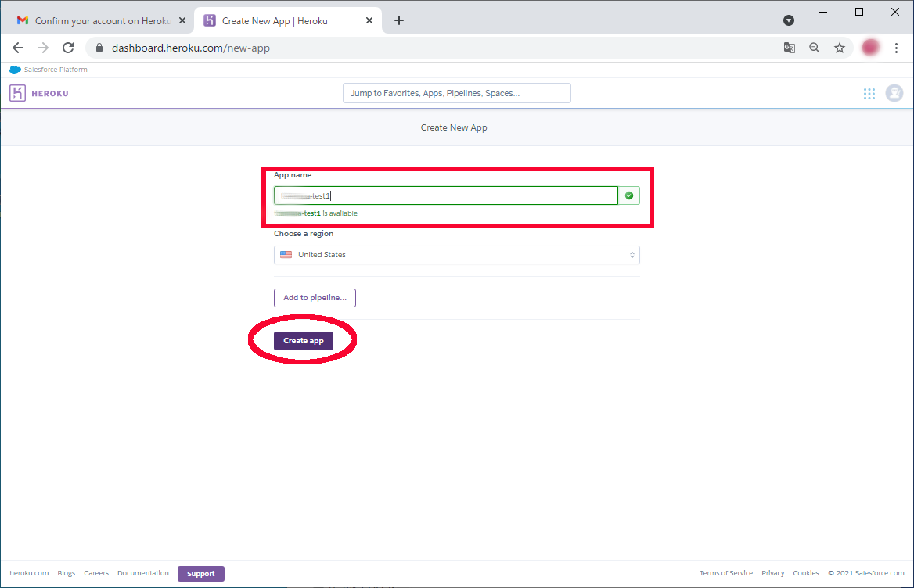
Task: Click the browser back arrow
Action: pyautogui.click(x=18, y=48)
